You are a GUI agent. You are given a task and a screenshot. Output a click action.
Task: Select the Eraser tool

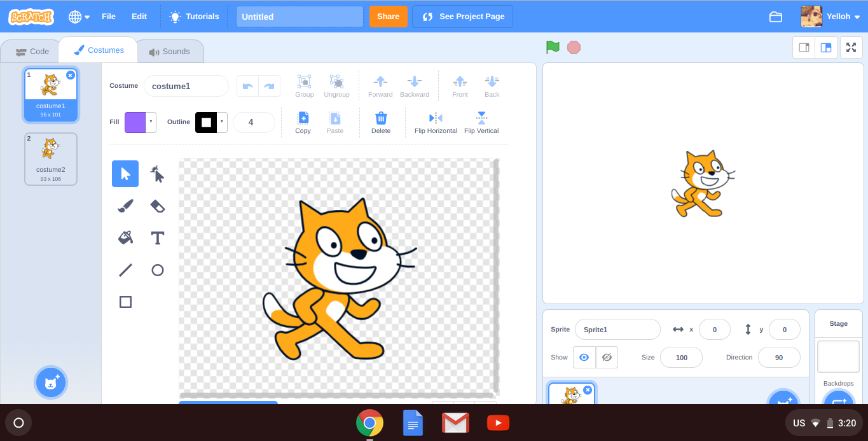157,206
